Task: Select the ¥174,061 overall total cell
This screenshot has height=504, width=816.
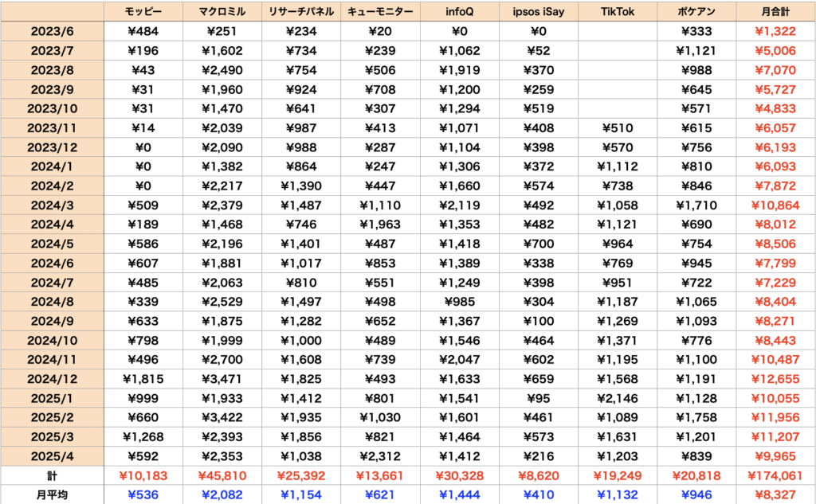Action: tap(775, 476)
